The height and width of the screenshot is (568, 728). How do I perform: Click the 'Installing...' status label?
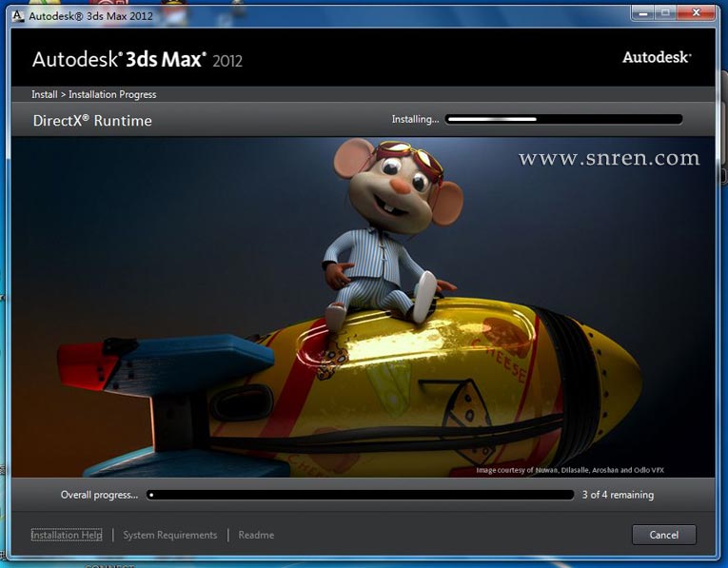[x=415, y=119]
